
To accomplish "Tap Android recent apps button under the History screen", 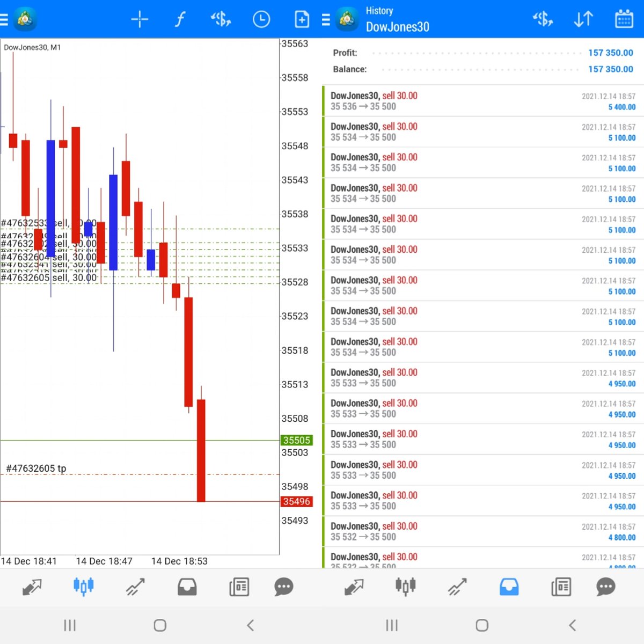I will [x=392, y=625].
